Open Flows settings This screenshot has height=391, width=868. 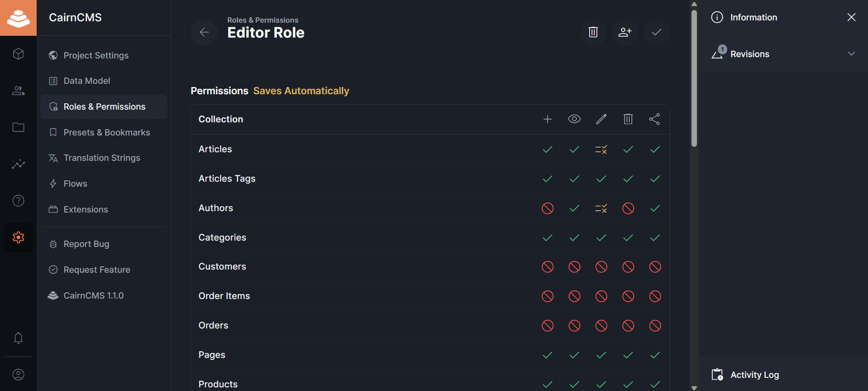pyautogui.click(x=104, y=183)
